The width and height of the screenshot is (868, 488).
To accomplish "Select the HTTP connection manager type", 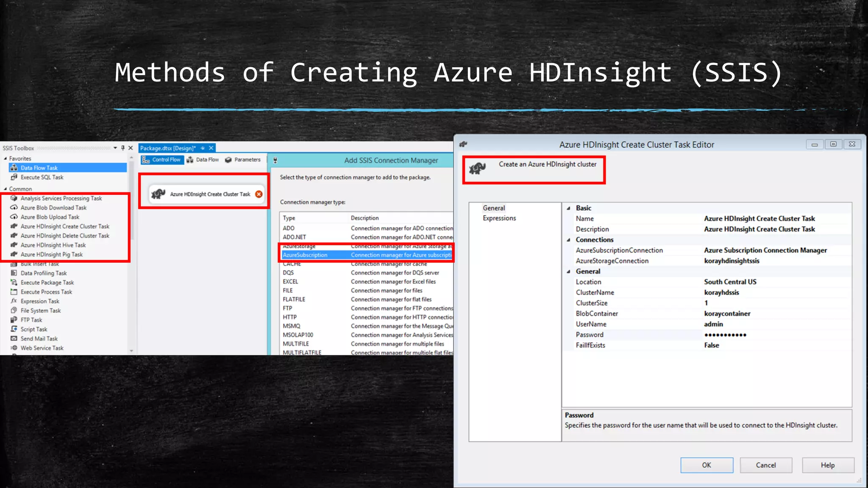I will [x=367, y=317].
